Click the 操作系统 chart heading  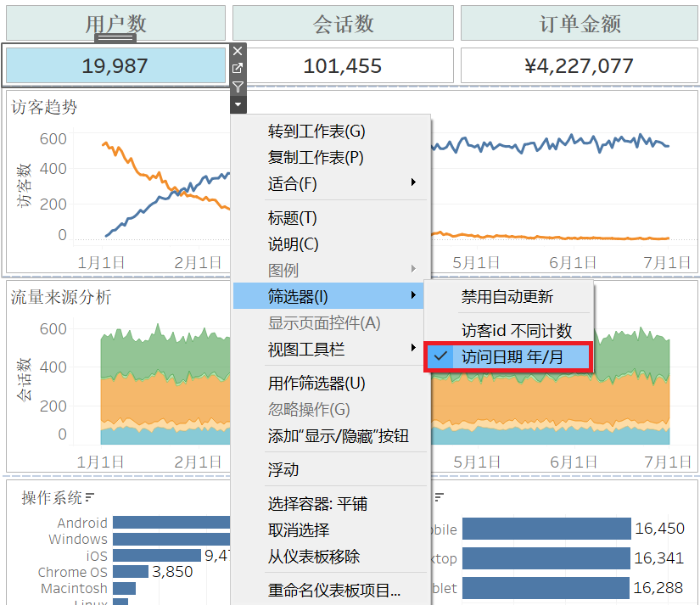[52, 497]
